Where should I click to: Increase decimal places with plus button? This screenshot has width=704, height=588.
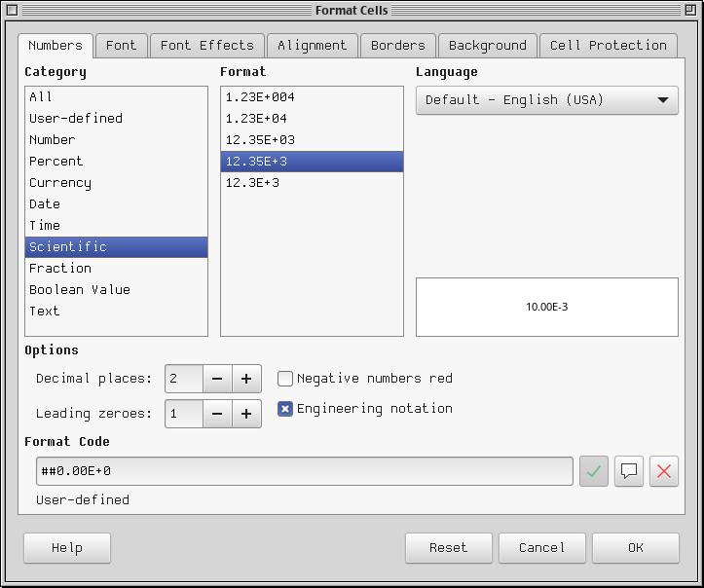click(246, 379)
